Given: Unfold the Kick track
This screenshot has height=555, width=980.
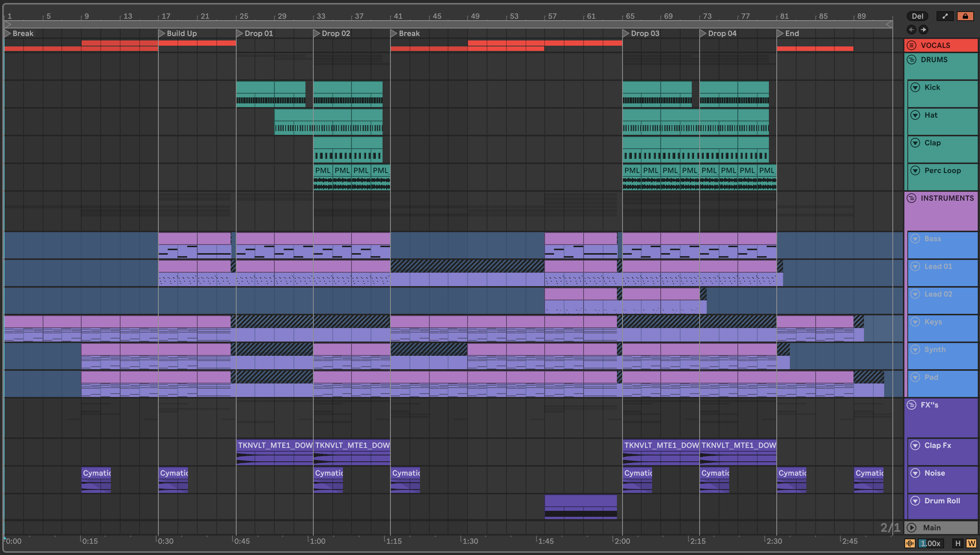Looking at the screenshot, I should click(x=915, y=87).
